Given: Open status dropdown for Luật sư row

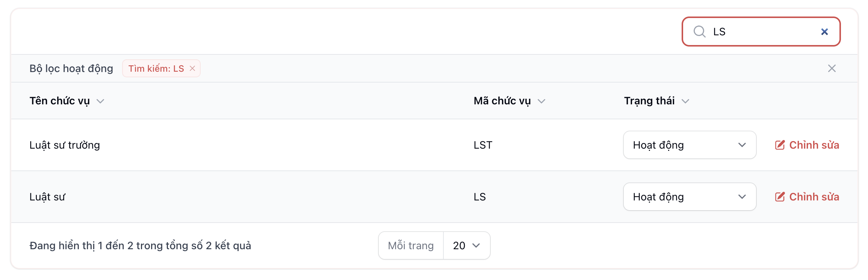Looking at the screenshot, I should (690, 197).
